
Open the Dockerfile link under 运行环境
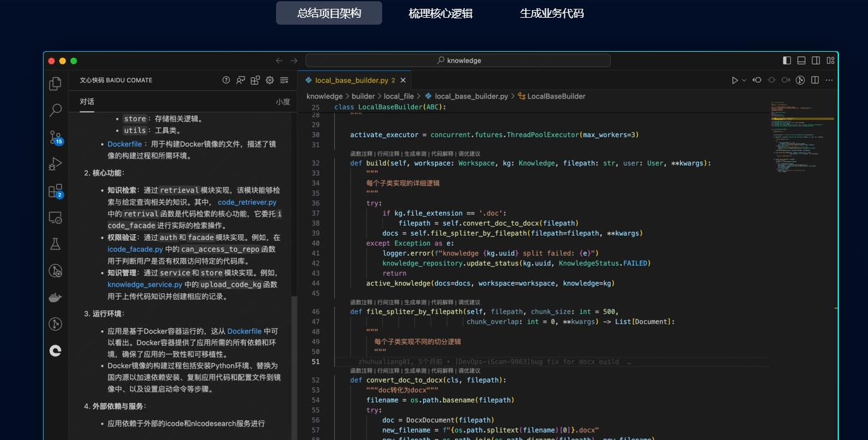click(244, 331)
